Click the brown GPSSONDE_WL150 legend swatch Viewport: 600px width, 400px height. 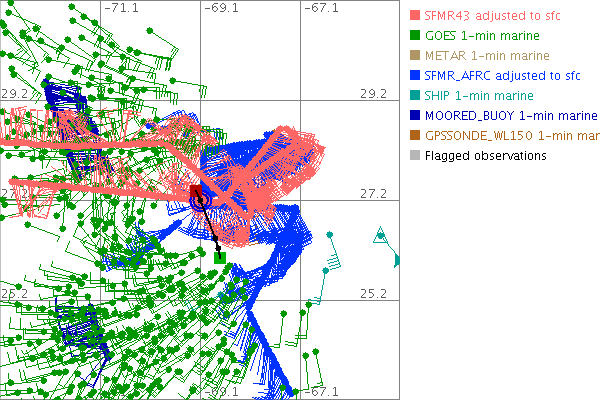pyautogui.click(x=413, y=135)
